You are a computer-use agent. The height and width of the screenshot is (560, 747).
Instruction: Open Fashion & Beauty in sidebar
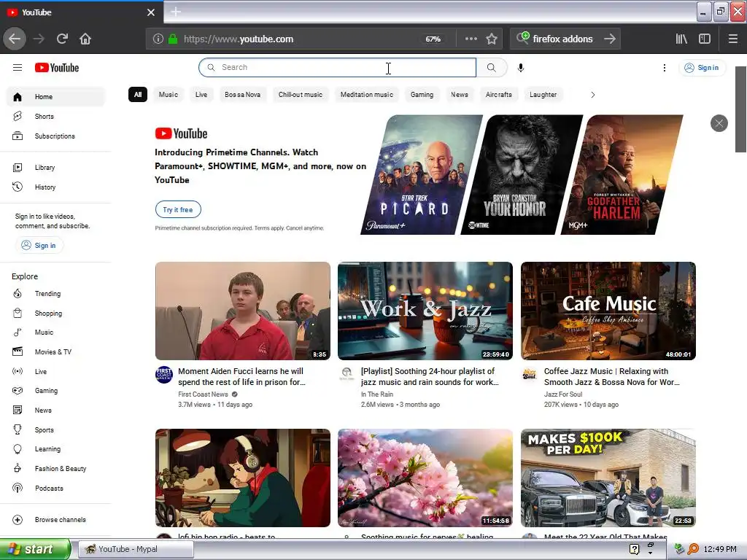[55, 469]
